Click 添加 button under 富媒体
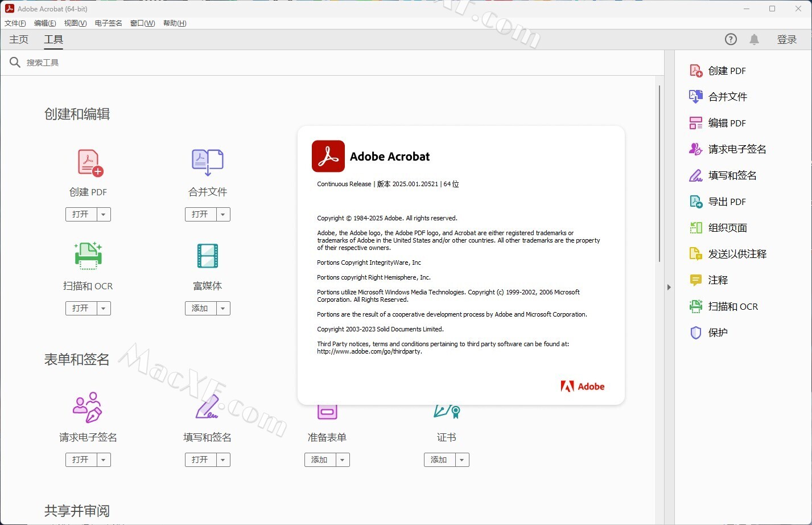 coord(200,309)
